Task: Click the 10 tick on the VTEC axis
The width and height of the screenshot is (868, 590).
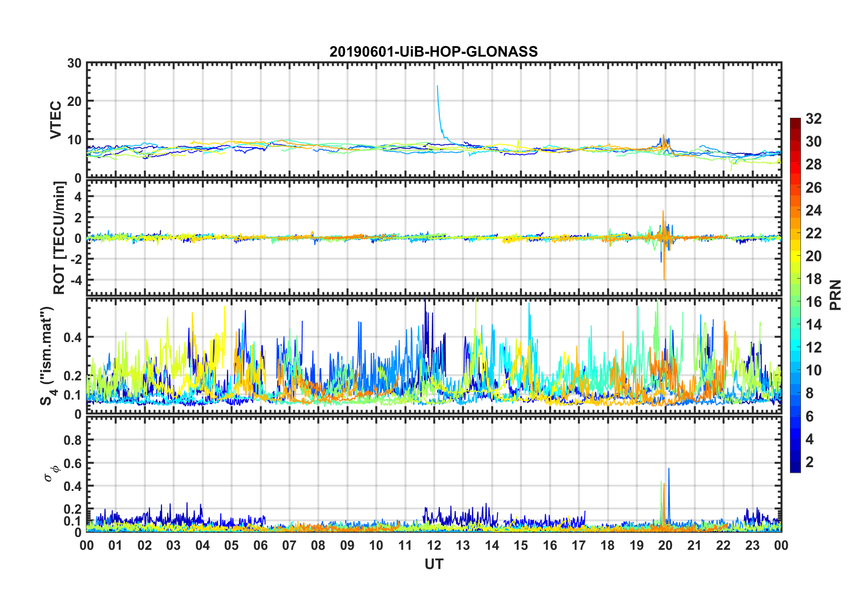Action: pyautogui.click(x=74, y=140)
